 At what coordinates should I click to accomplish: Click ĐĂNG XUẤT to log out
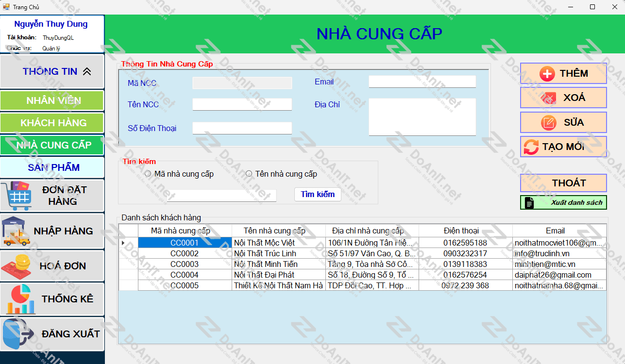[52, 334]
